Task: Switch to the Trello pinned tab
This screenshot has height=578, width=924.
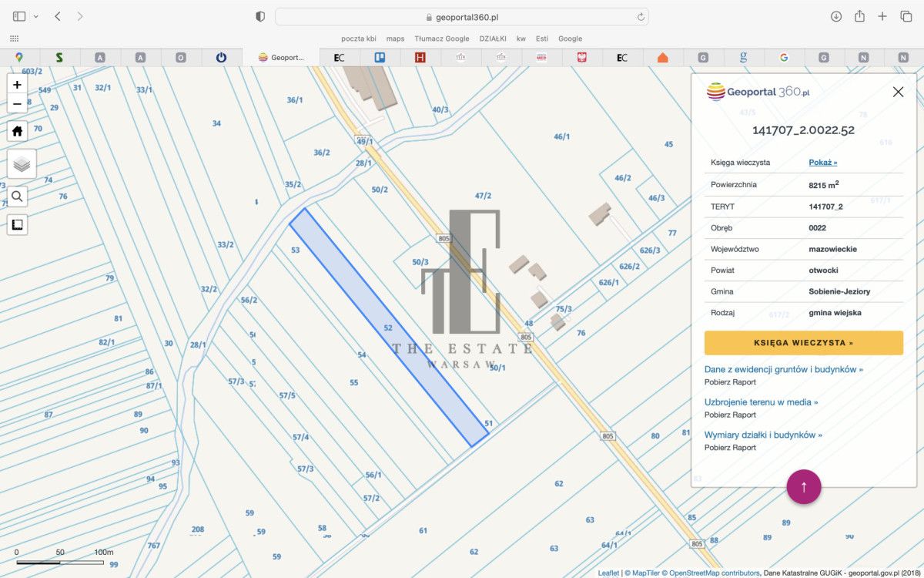Action: 380,57
